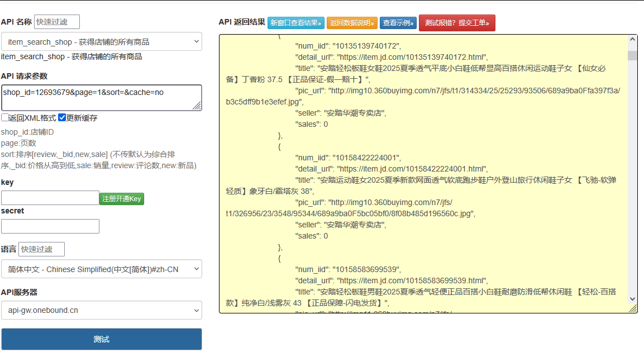Click 测试报错?提交工单 button
Viewport: 644px width, 352px height.
point(457,23)
